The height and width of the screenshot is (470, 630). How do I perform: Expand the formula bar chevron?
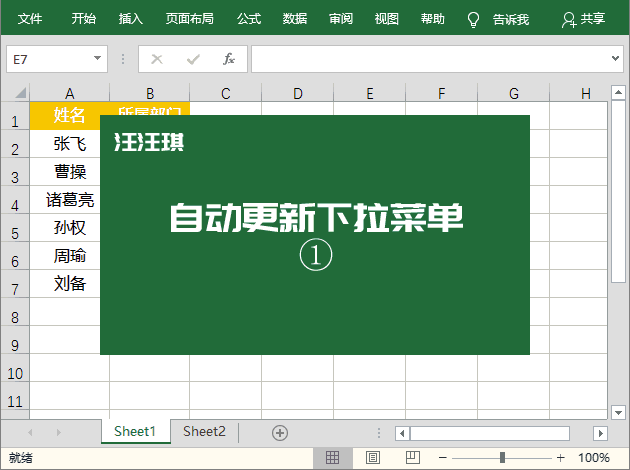[615, 59]
